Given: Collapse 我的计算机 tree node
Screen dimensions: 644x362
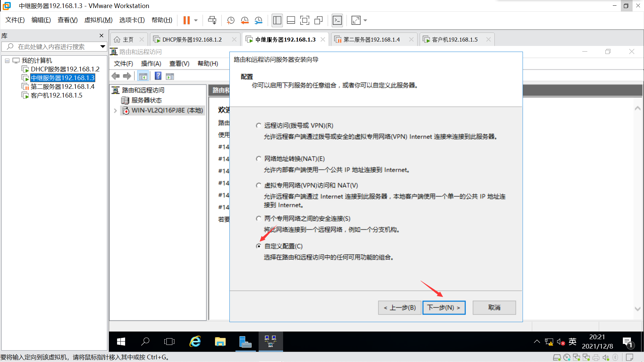Looking at the screenshot, I should coord(7,61).
